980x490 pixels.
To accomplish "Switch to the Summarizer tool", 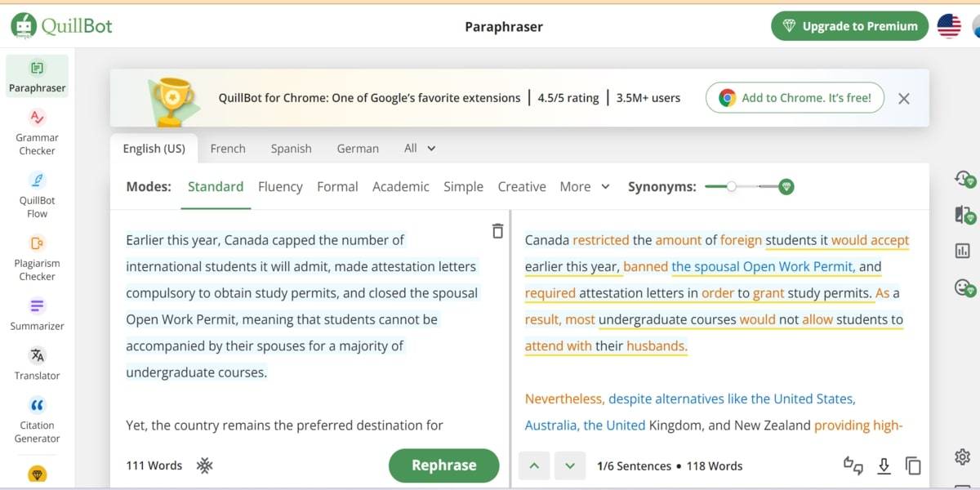I will click(x=36, y=317).
